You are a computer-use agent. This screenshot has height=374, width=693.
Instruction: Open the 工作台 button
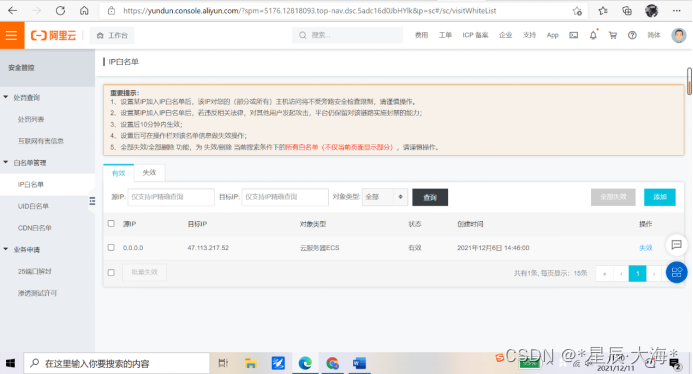point(112,35)
